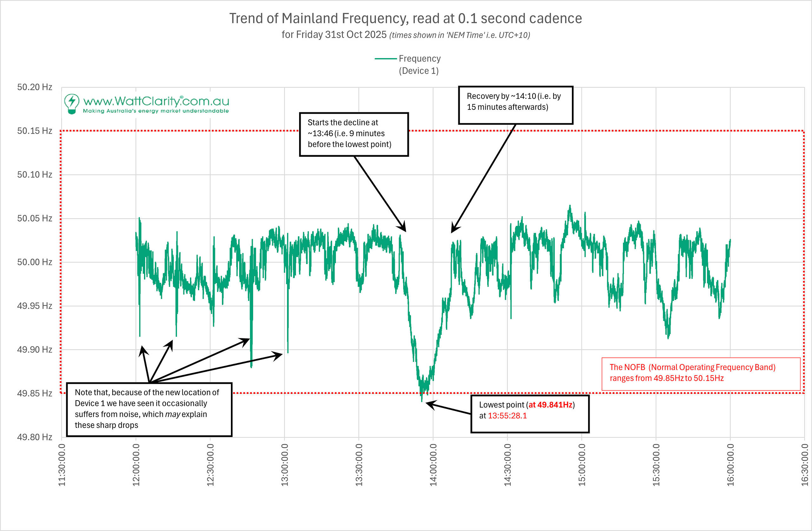Click the 16:30:00.0 x-axis time label
Viewport: 812px width, 531px height.
point(804,465)
